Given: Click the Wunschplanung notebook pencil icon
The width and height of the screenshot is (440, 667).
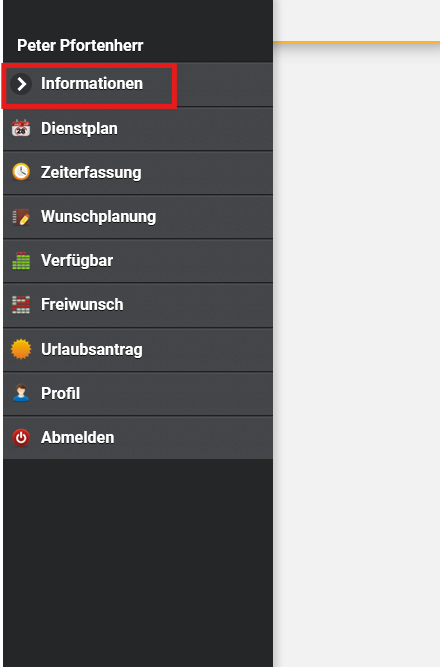Looking at the screenshot, I should (21, 217).
